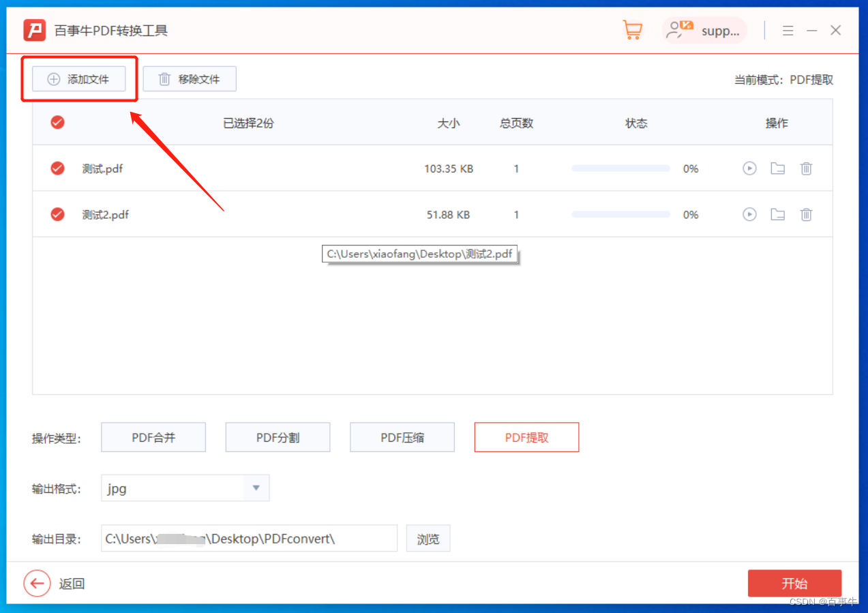This screenshot has width=868, height=613.
Task: Click the progress bar of 测试2.pdf
Action: [620, 215]
